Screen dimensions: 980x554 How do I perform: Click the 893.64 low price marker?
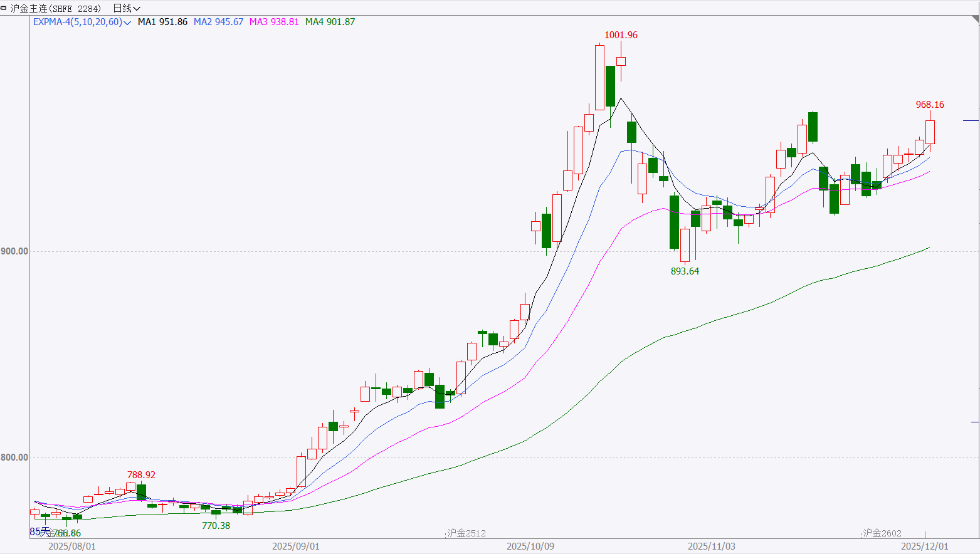685,271
